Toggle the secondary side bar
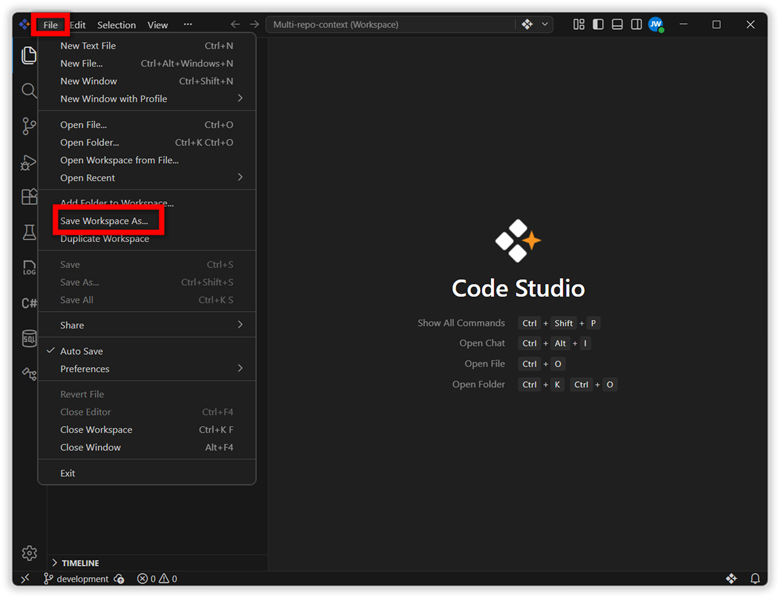The height and width of the screenshot is (598, 780). [636, 24]
